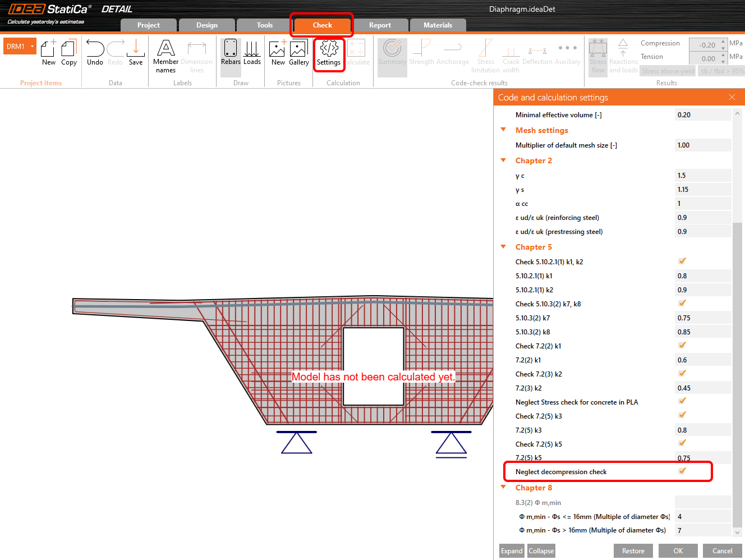Collapse the Mesh settings section

503,130
